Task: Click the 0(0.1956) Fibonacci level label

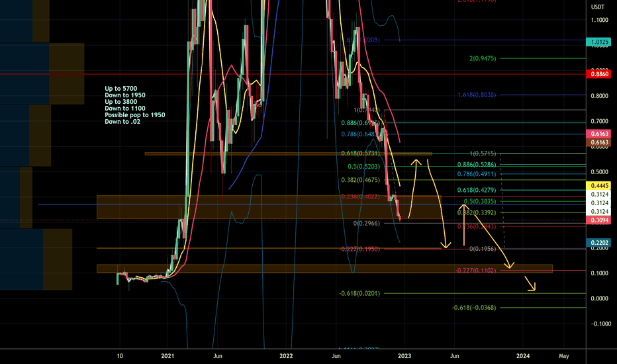Action: [x=483, y=249]
